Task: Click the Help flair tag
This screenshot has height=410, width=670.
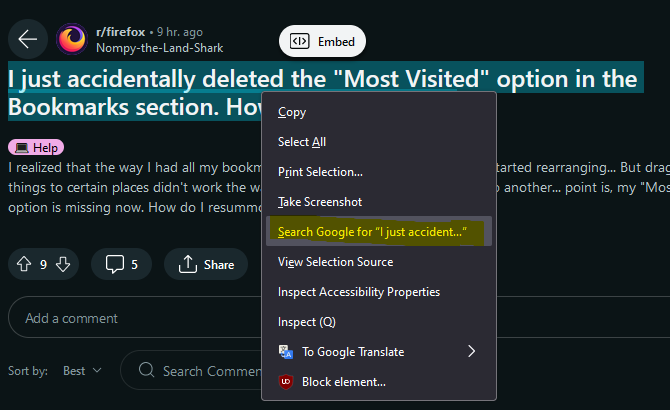Action: [x=36, y=147]
